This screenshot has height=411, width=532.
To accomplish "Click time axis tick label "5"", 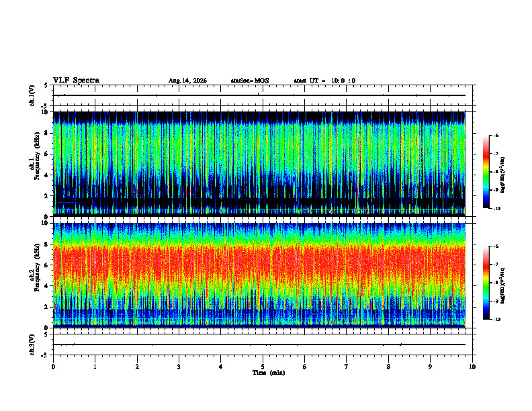I will tap(263, 367).
